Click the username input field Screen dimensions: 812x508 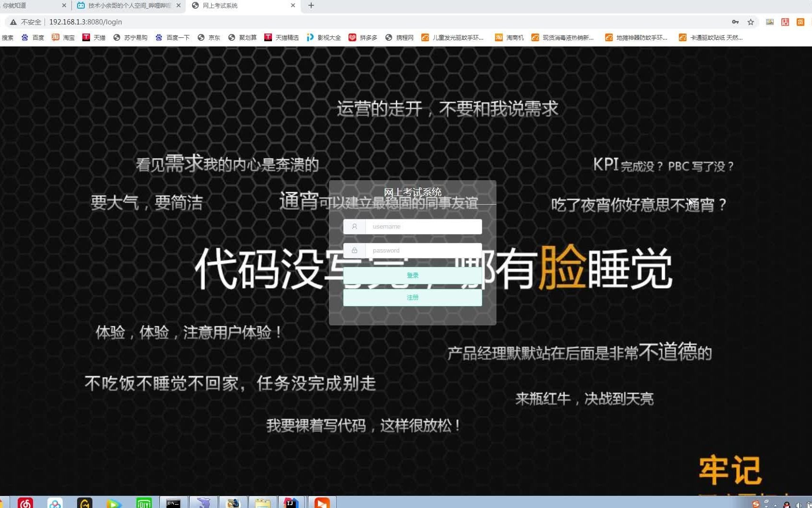click(423, 227)
